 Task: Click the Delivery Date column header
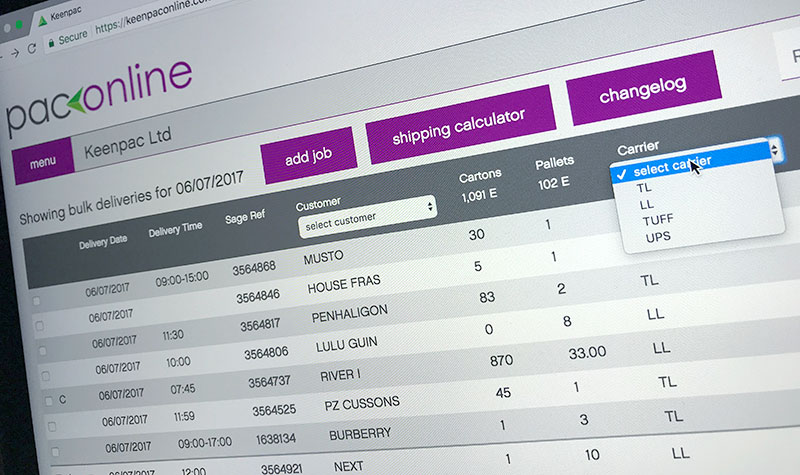[103, 242]
